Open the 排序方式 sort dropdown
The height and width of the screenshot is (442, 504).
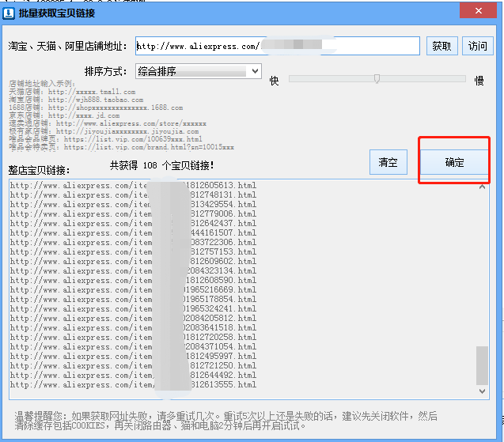[199, 71]
